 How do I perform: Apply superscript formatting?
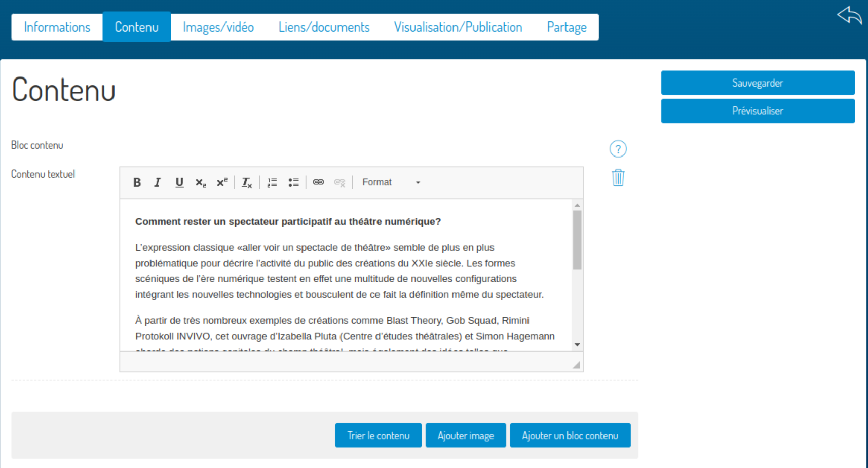click(x=222, y=182)
